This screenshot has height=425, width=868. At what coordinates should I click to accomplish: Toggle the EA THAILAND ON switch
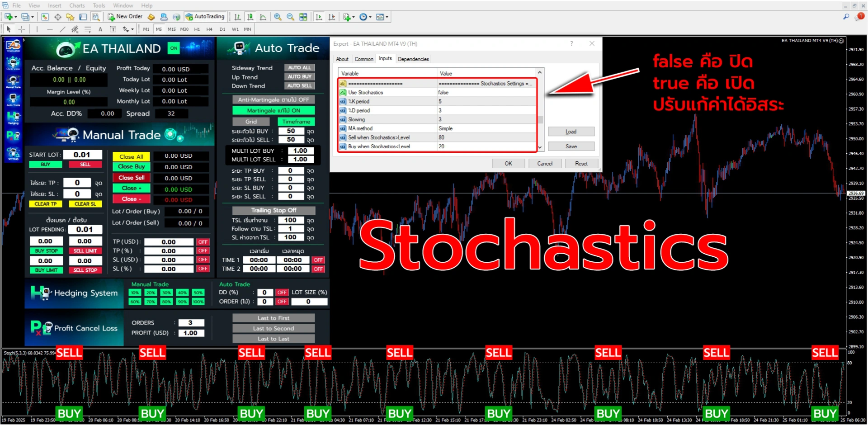[x=174, y=48]
